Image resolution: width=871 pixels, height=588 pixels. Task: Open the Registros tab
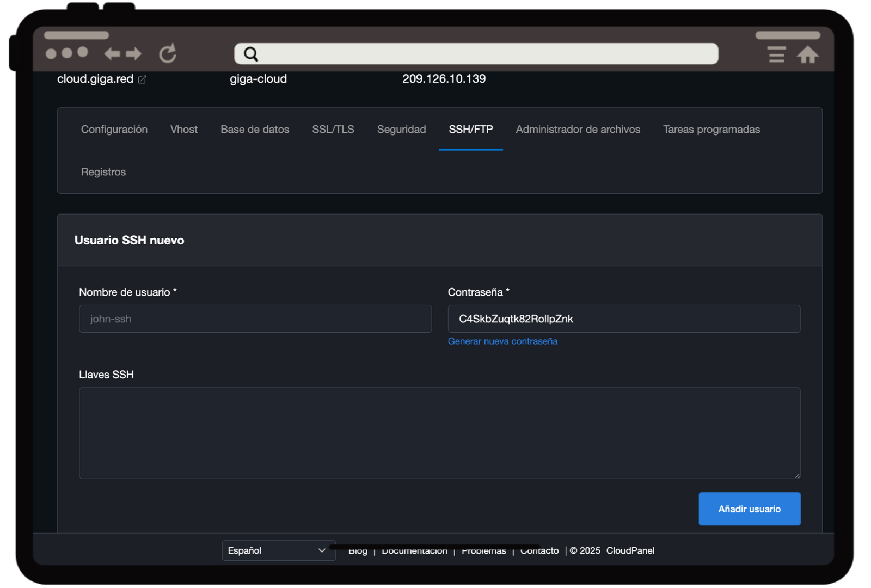103,172
